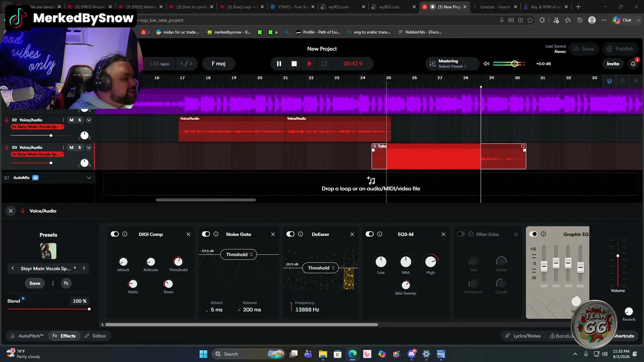Open the F maj key selector
The height and width of the screenshot is (362, 644).
pyautogui.click(x=218, y=64)
